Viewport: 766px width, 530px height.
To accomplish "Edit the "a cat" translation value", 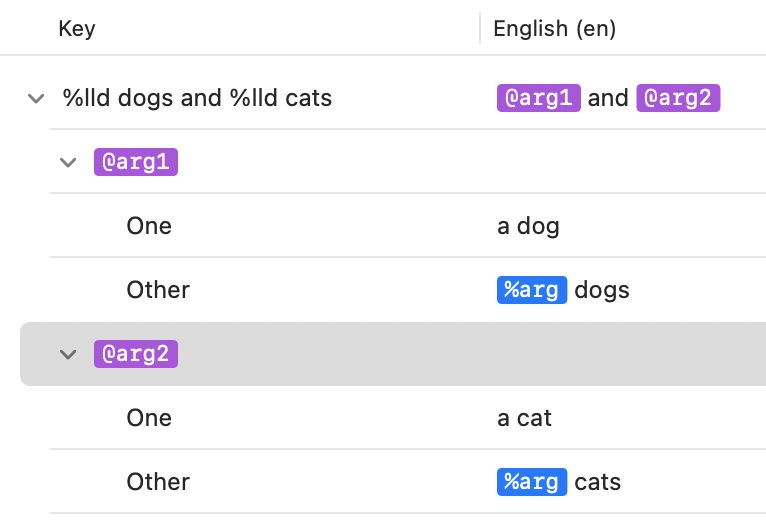I will tap(524, 418).
